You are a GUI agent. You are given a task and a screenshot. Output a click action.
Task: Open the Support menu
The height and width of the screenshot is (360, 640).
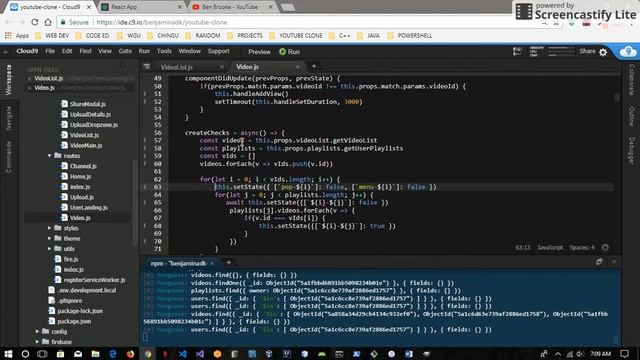[x=218, y=51]
